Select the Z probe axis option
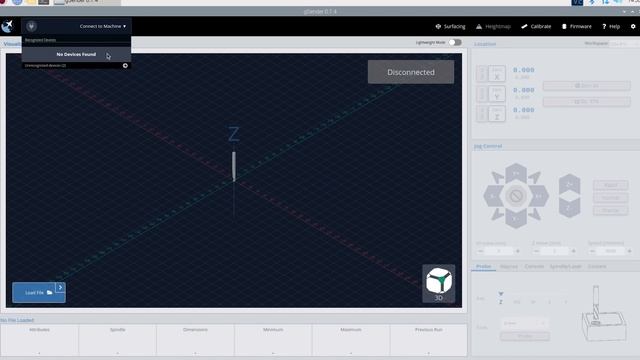Image resolution: width=640 pixels, height=360 pixels. 501,302
